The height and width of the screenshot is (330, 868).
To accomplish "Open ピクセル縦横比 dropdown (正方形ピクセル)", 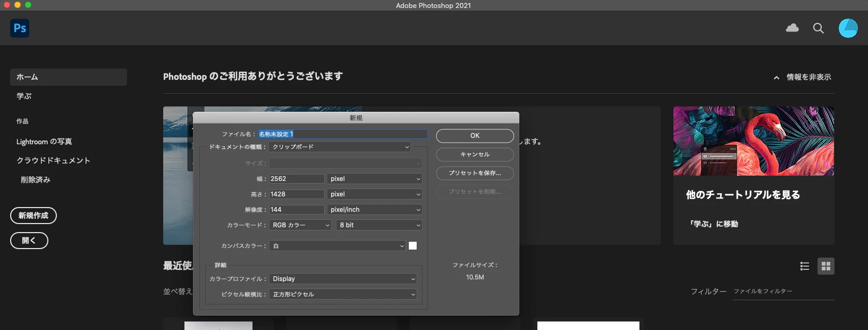I will pos(343,294).
